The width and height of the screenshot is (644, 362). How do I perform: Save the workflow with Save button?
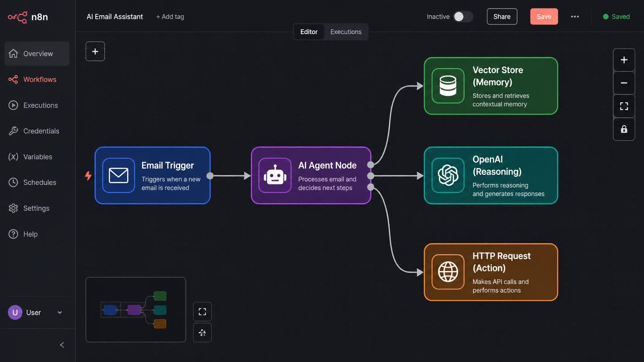point(544,17)
